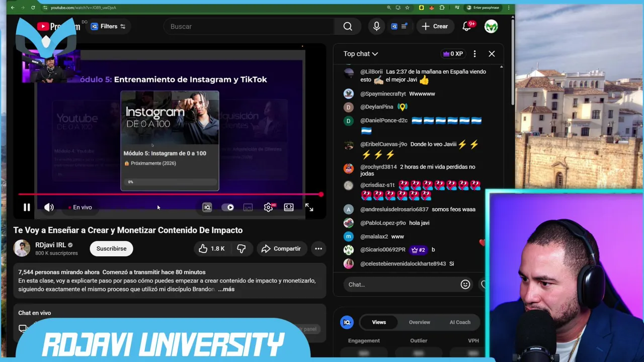644x362 pixels.
Task: Toggle the autoplay switch in player
Action: [x=228, y=207]
